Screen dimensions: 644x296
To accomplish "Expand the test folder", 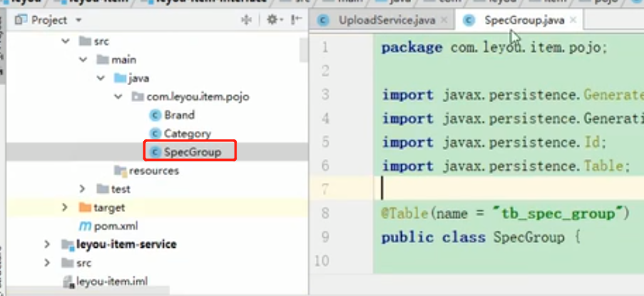I will 83,189.
